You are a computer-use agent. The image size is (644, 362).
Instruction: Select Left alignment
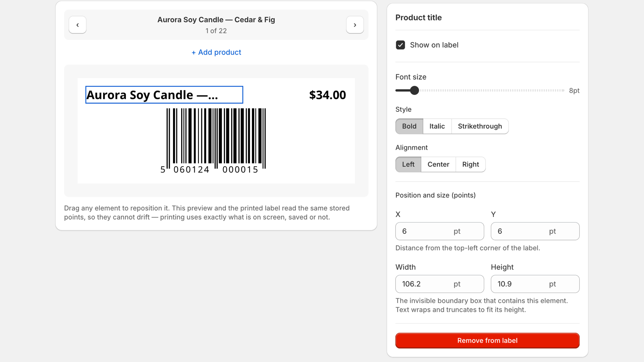point(408,165)
